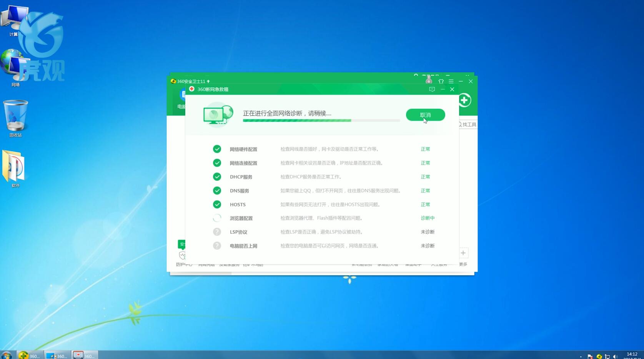644x359 pixels.
Task: Click the green check for 网络连接配置
Action: click(217, 163)
